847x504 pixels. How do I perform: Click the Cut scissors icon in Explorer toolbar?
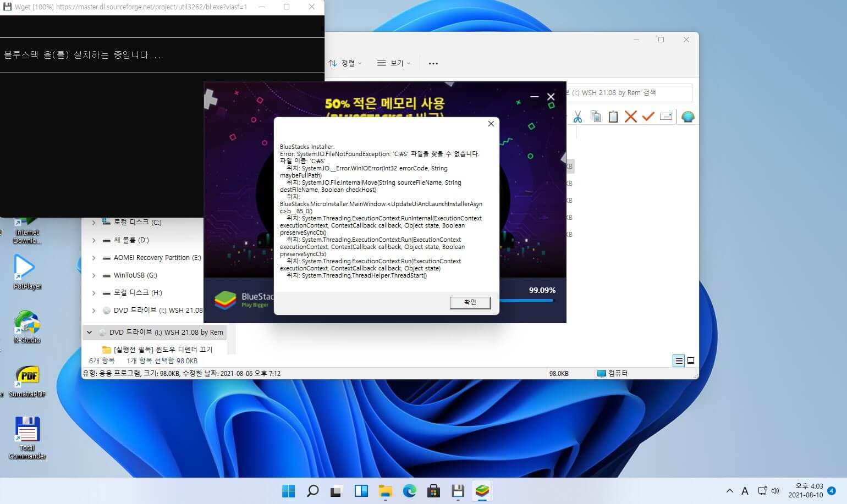click(577, 117)
